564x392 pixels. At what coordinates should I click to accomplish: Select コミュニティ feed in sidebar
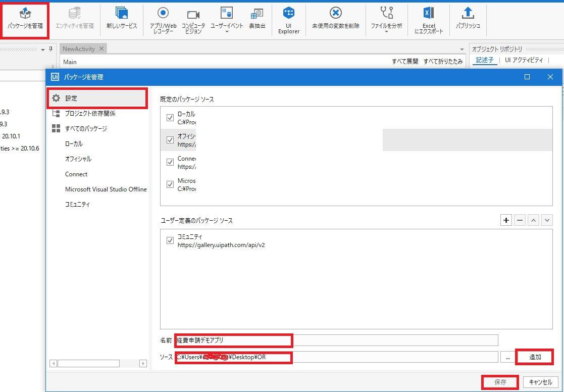coord(77,205)
